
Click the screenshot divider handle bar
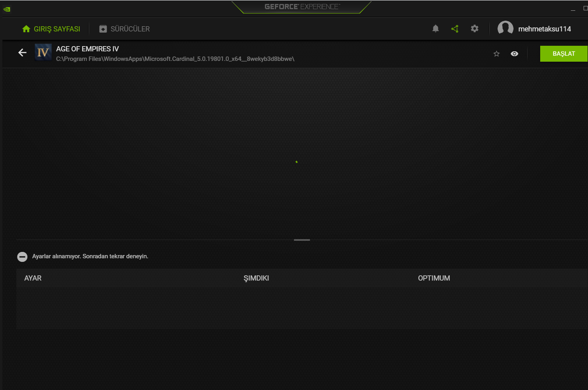[302, 240]
